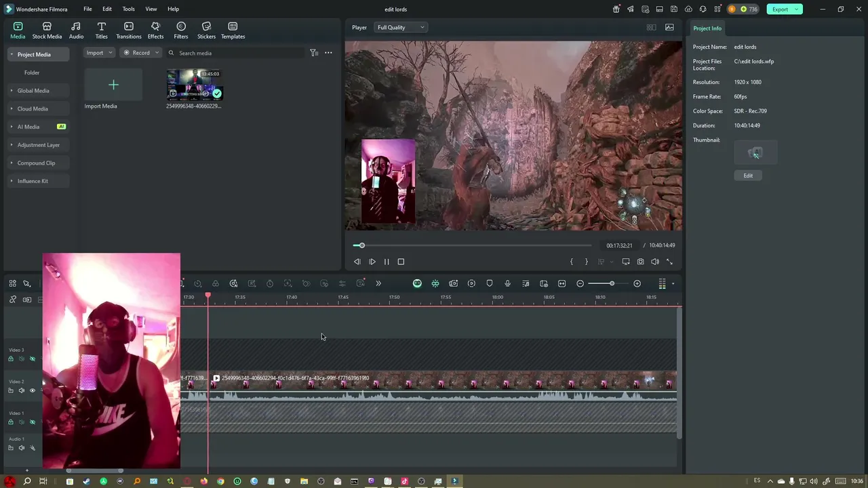This screenshot has height=488, width=868.
Task: Adjust the timeline zoom slider
Action: (612, 283)
